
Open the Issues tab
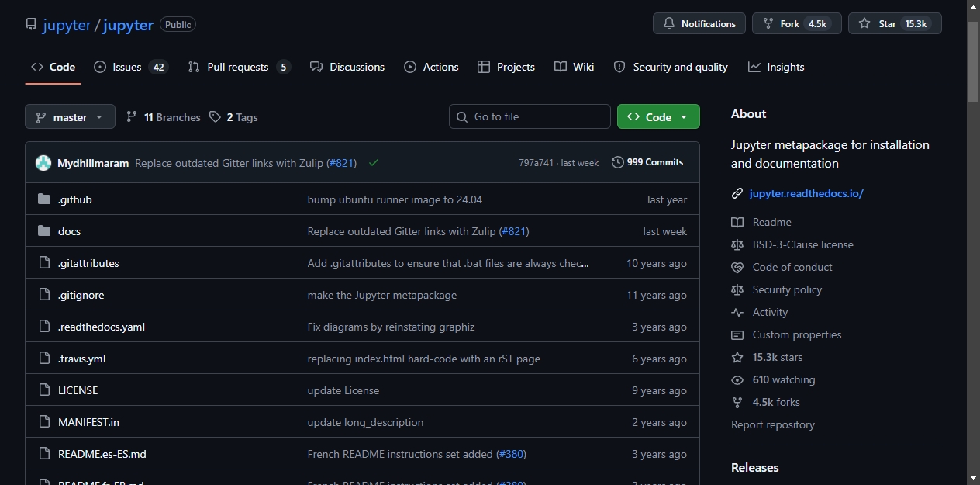click(130, 67)
